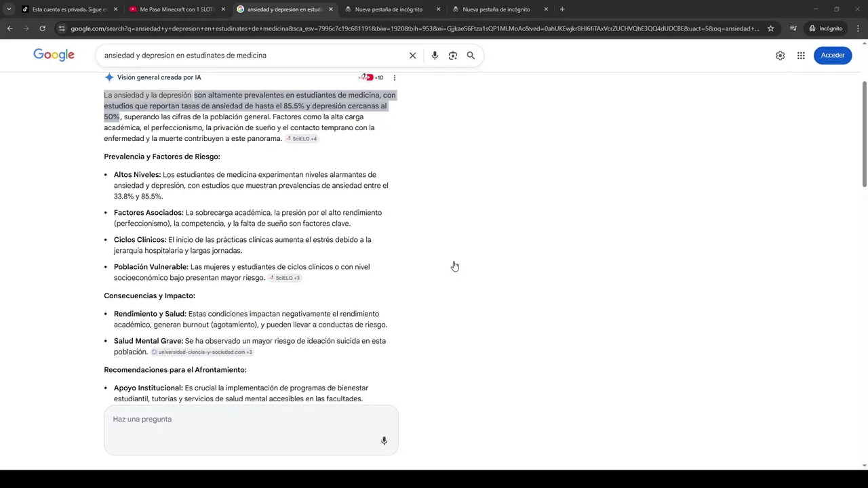Open the tab search dropdown arrow
This screenshot has height=488, width=868.
[x=9, y=9]
